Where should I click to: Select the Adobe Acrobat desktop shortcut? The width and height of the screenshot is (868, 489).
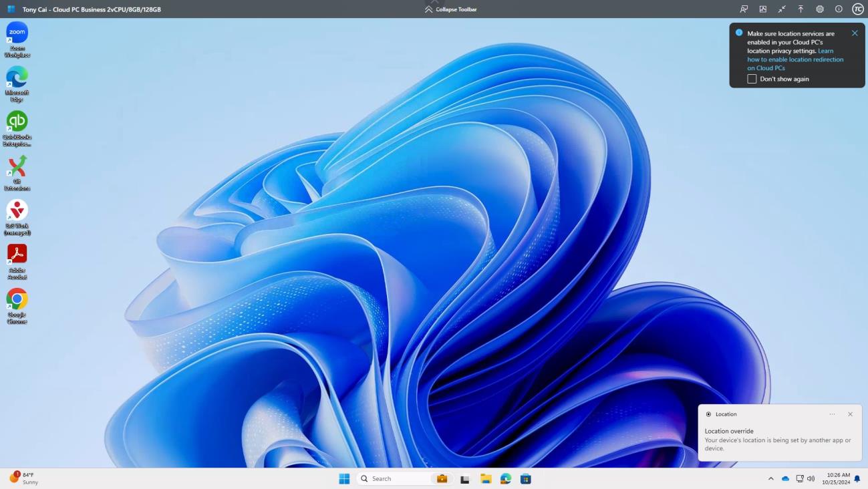[17, 255]
